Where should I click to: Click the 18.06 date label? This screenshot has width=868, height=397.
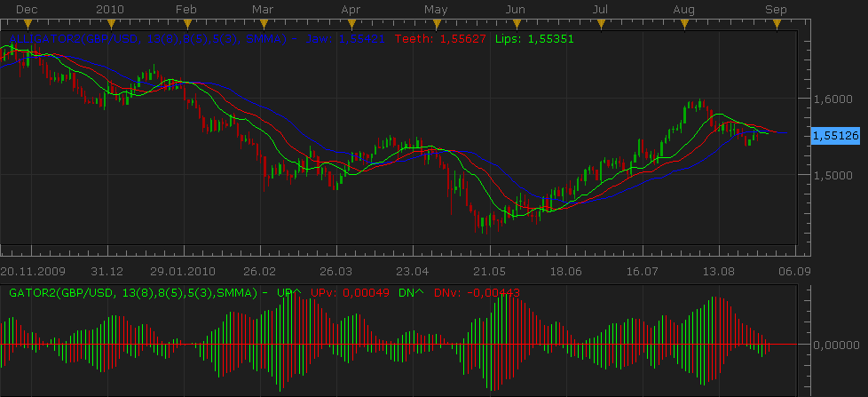tap(566, 272)
